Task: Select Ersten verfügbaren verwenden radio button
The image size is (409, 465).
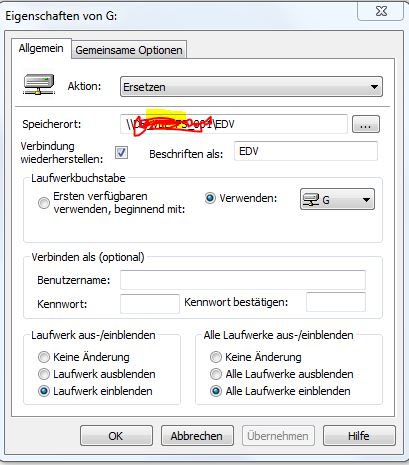Action: click(x=44, y=203)
